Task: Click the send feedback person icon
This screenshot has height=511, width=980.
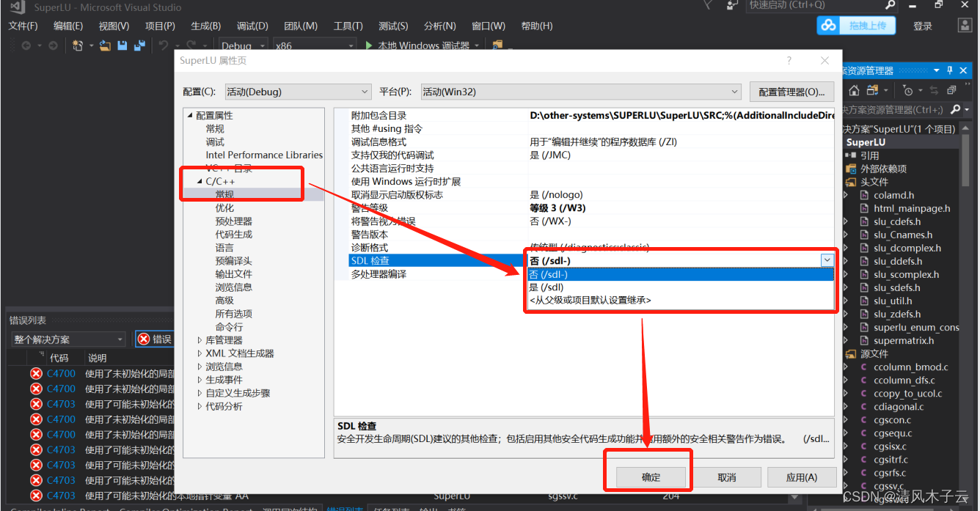Action: point(732,5)
